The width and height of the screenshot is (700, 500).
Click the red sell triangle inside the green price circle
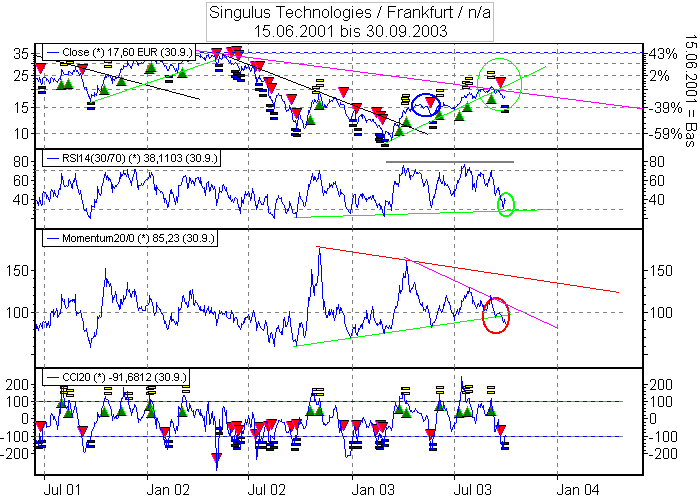(500, 82)
